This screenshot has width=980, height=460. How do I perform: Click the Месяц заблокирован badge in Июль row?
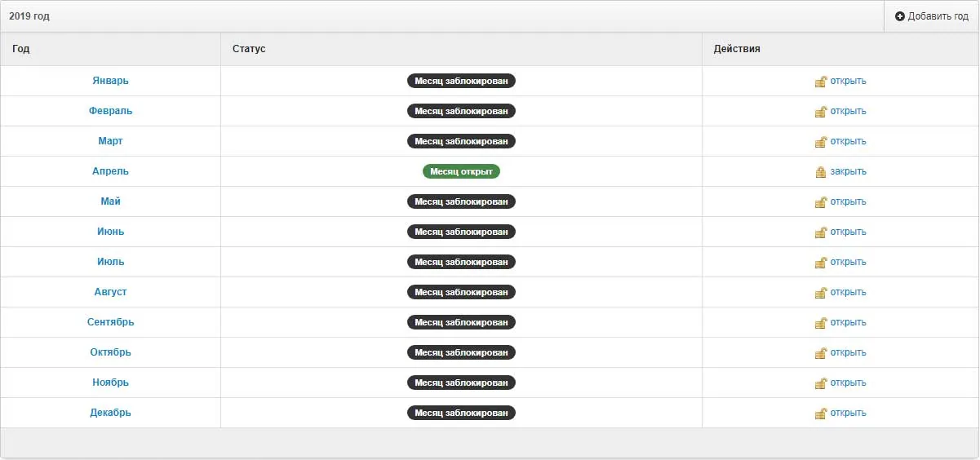click(x=461, y=262)
